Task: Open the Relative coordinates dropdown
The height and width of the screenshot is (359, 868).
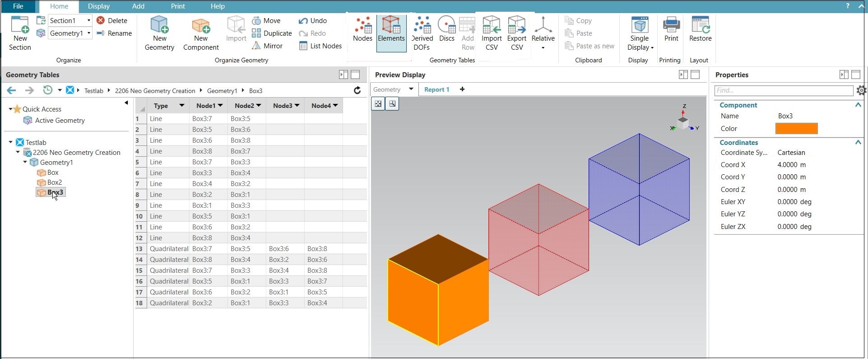Action: pos(543,33)
